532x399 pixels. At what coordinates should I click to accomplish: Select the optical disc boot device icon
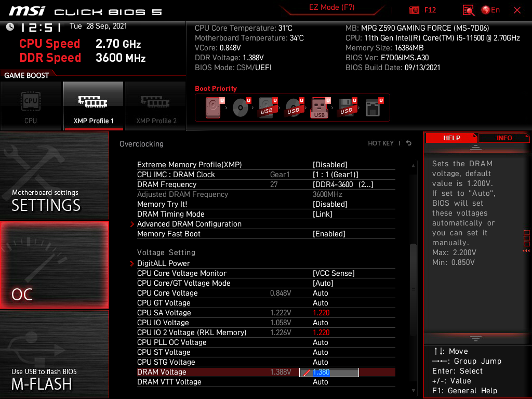click(x=241, y=108)
